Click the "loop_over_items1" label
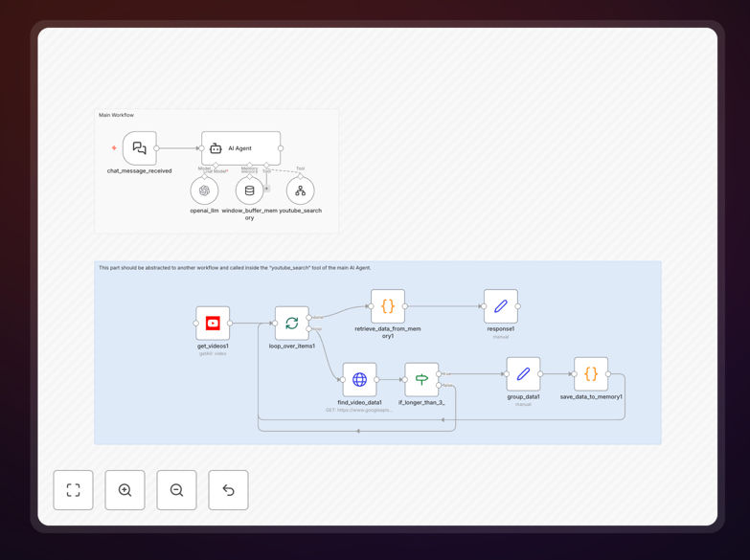 [292, 346]
